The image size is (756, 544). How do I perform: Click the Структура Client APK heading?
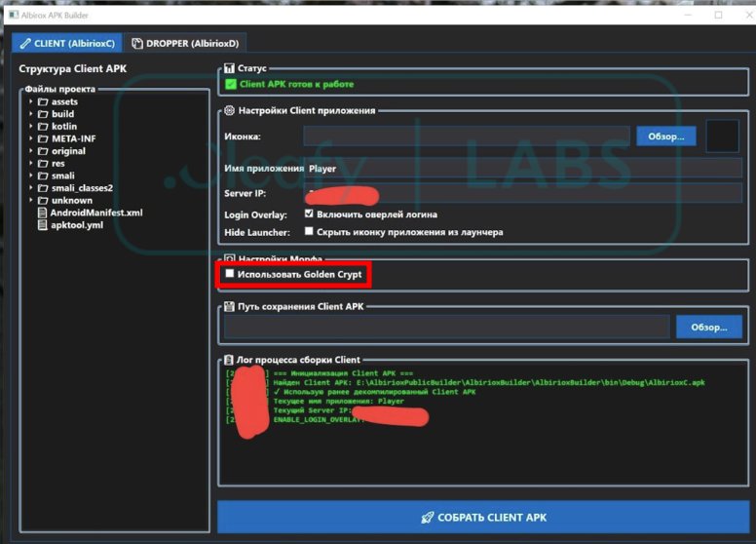point(72,69)
